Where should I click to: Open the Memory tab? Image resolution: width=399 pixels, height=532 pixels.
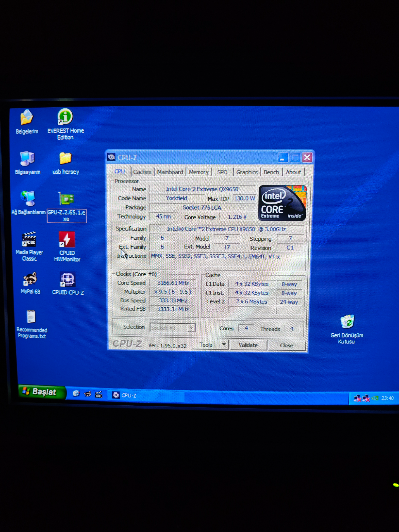[x=199, y=172]
